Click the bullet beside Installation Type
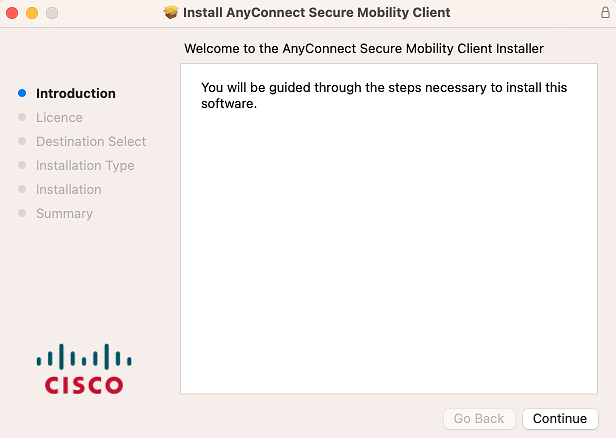The width and height of the screenshot is (616, 438). pyautogui.click(x=22, y=165)
